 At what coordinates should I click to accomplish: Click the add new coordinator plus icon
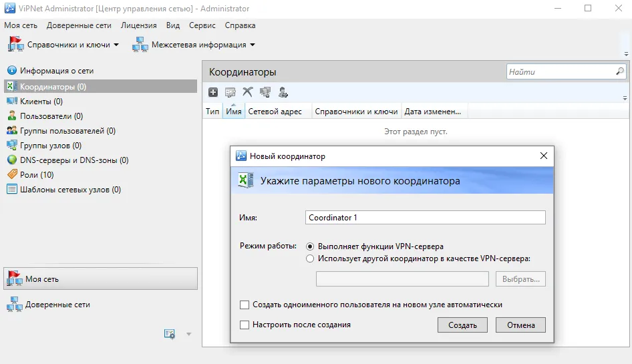coord(213,92)
